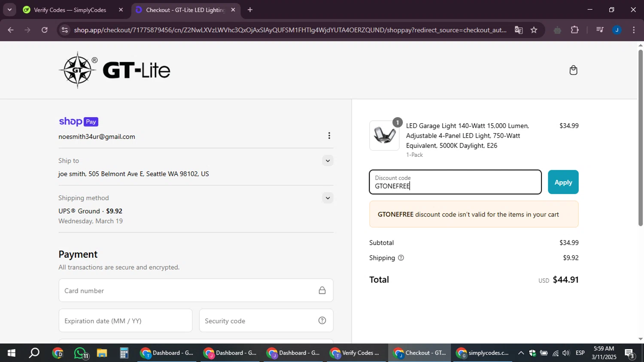
Task: Click the LED Garage Light product title
Action: [x=468, y=136]
